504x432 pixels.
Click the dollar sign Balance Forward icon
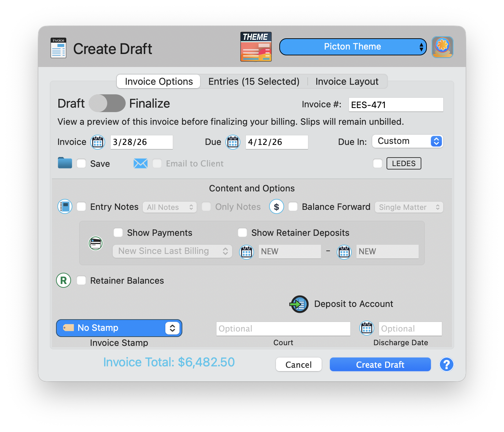point(276,206)
